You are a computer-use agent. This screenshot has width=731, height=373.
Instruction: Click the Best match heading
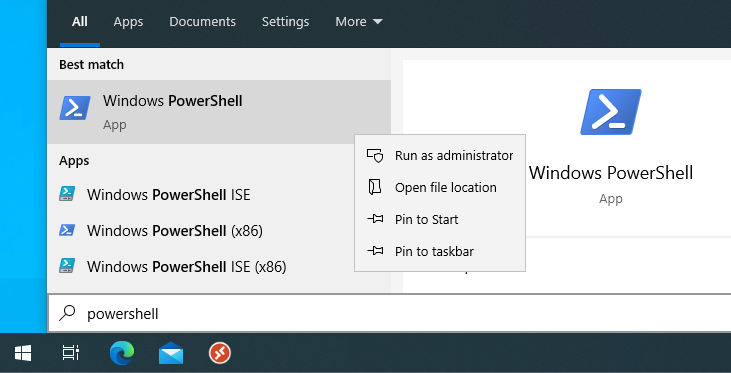pos(91,64)
